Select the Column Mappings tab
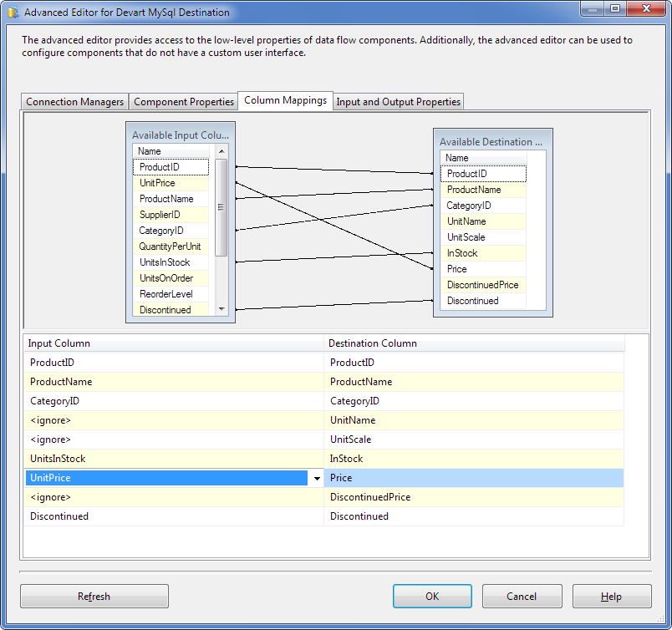The width and height of the screenshot is (672, 630). point(285,100)
